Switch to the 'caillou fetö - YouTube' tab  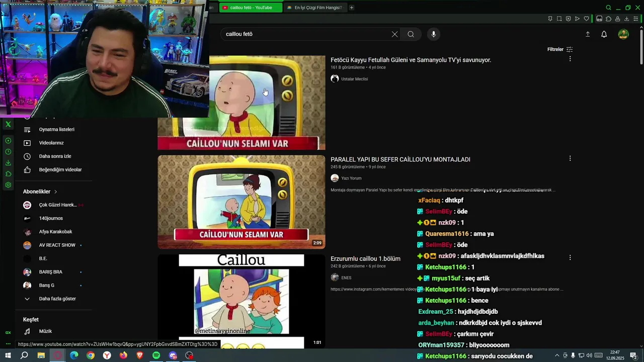(x=250, y=8)
